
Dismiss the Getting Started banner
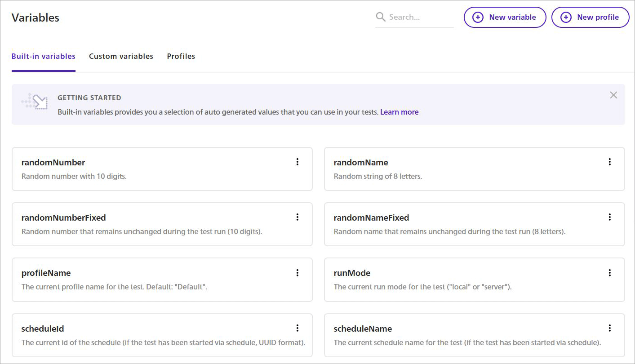pyautogui.click(x=613, y=95)
